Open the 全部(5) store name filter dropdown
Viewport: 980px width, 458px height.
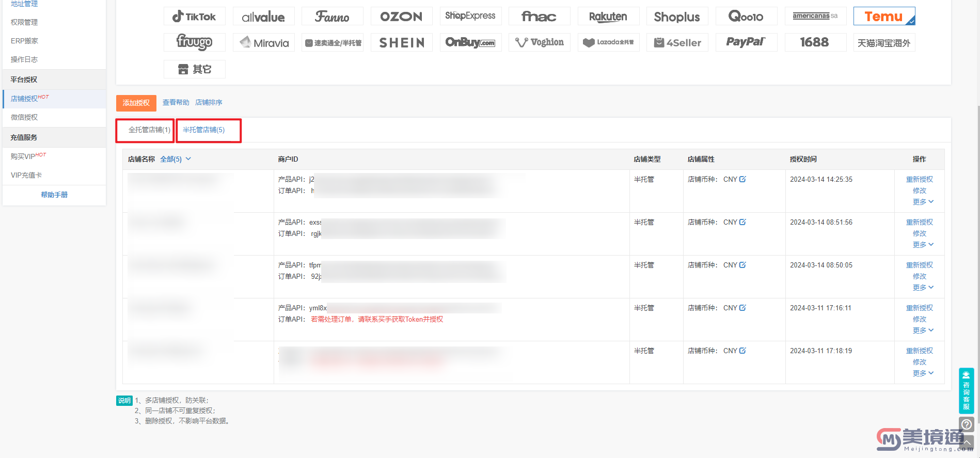tap(176, 159)
